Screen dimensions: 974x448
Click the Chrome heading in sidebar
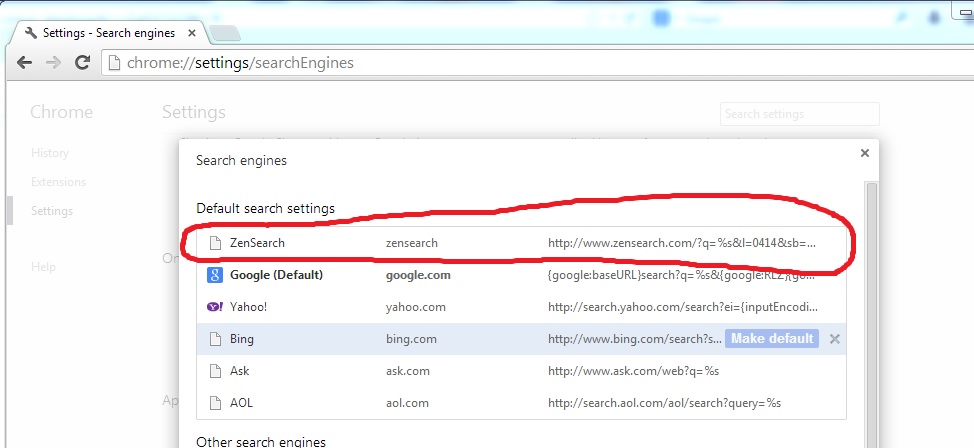pos(61,112)
